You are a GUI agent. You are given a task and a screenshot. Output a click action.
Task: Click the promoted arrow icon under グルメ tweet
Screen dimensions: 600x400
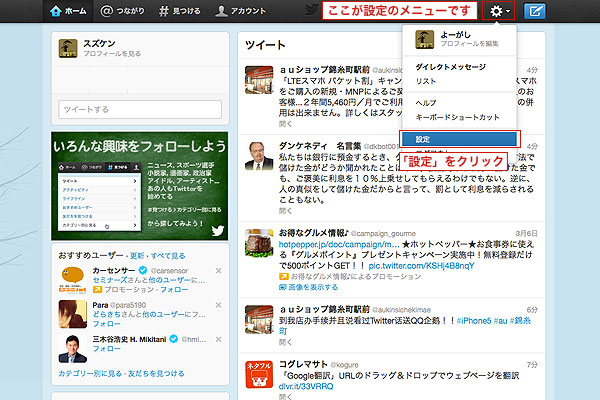click(x=284, y=276)
